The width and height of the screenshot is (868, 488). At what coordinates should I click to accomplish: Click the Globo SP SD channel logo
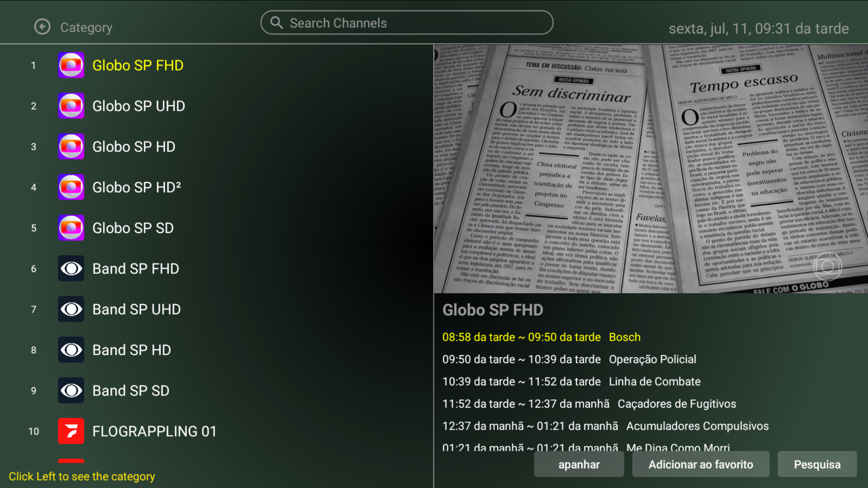tap(71, 228)
